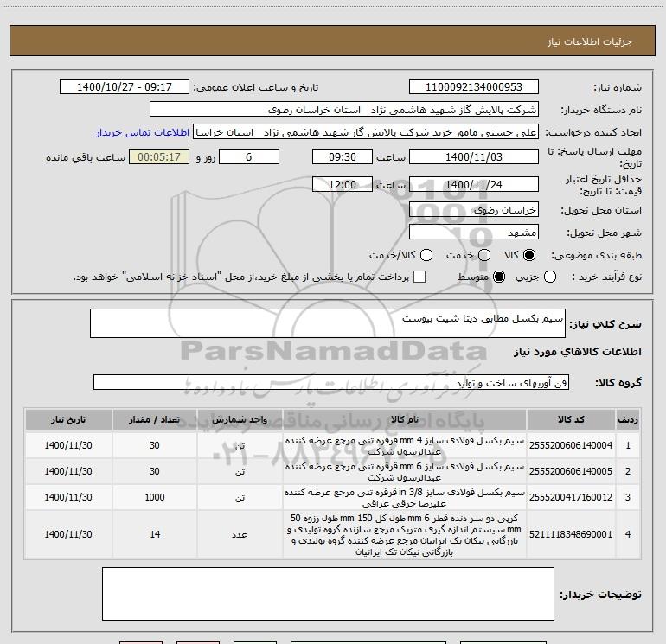
Task: Open the اطلاعات تماس خریدار link
Action: (x=143, y=132)
